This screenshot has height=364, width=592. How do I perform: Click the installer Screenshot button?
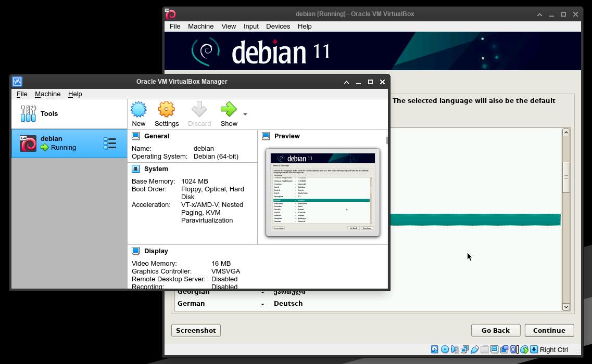[196, 330]
